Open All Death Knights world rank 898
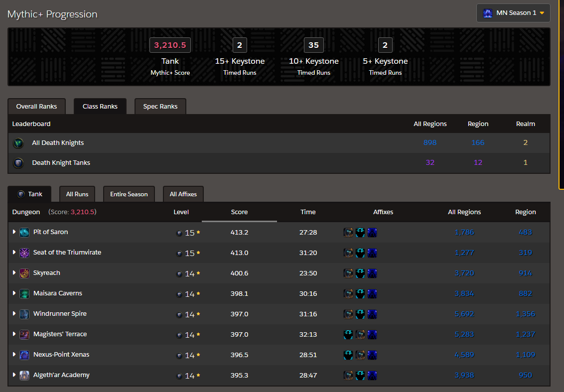Image resolution: width=564 pixels, height=392 pixels. point(430,142)
